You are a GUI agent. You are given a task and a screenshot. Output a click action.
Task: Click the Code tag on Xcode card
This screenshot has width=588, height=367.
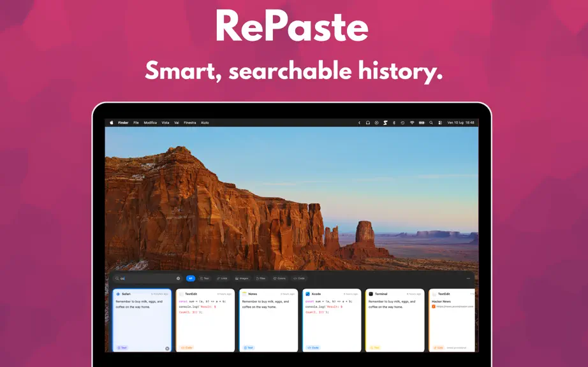point(312,347)
